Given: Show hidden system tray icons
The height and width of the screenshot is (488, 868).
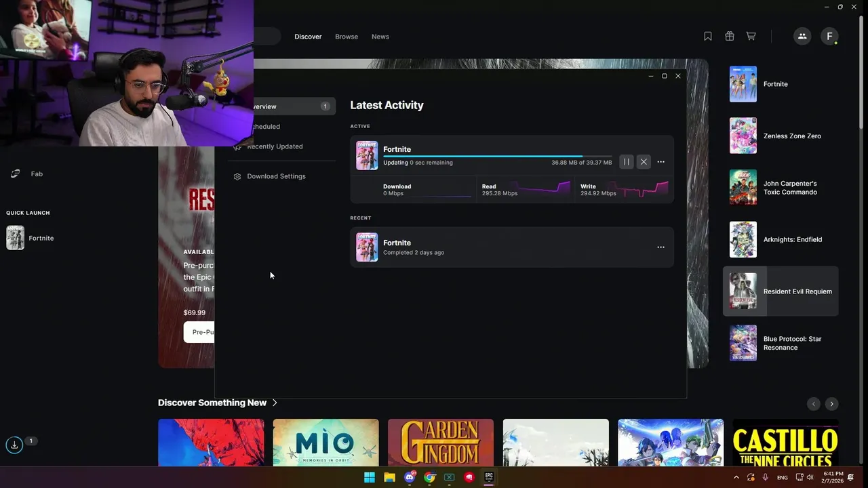Looking at the screenshot, I should [x=736, y=477].
